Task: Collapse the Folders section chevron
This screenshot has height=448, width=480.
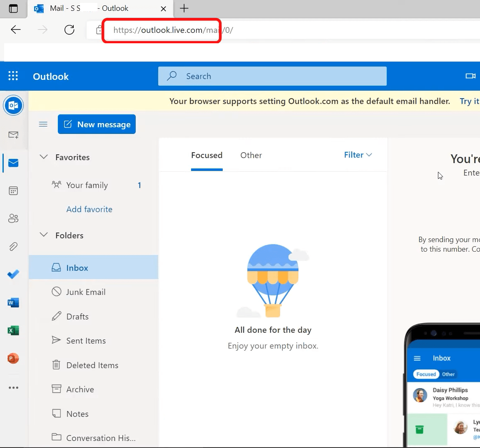Action: point(44,235)
